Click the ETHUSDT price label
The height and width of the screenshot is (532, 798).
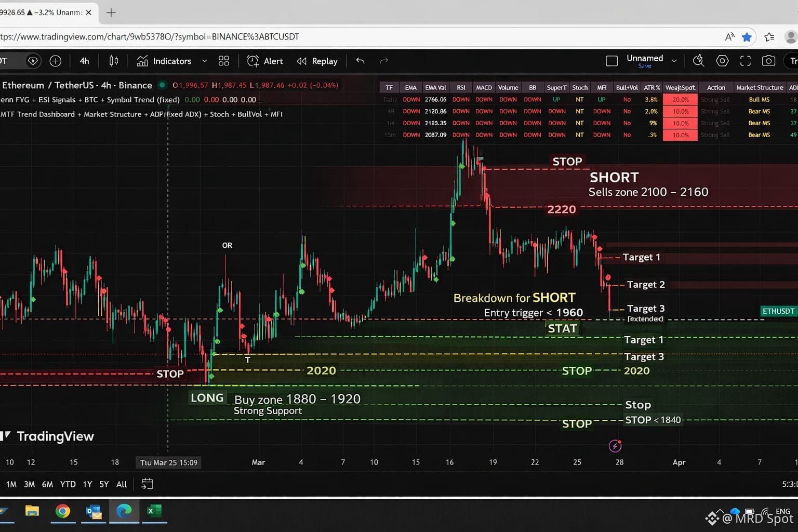point(778,311)
